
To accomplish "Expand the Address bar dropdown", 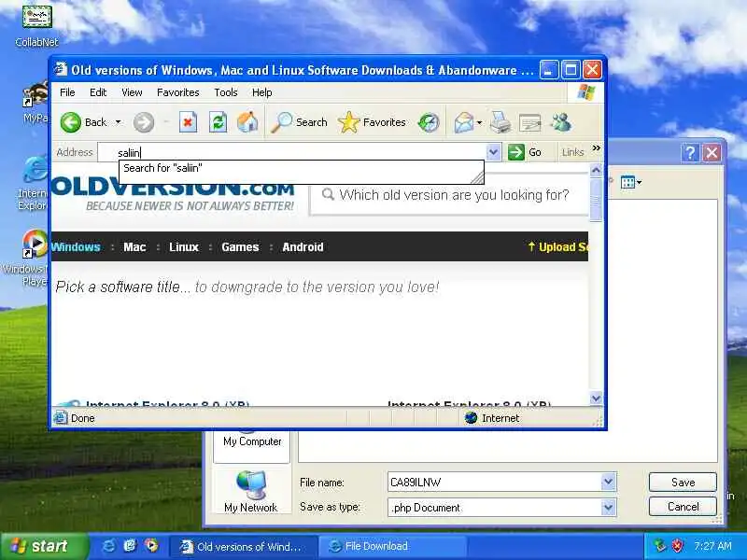I will point(494,152).
